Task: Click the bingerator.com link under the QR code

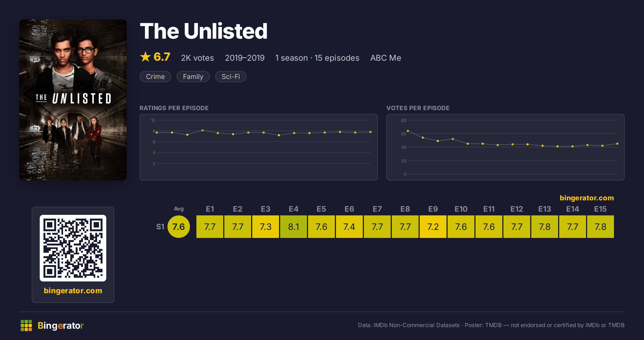Action: pos(73,291)
